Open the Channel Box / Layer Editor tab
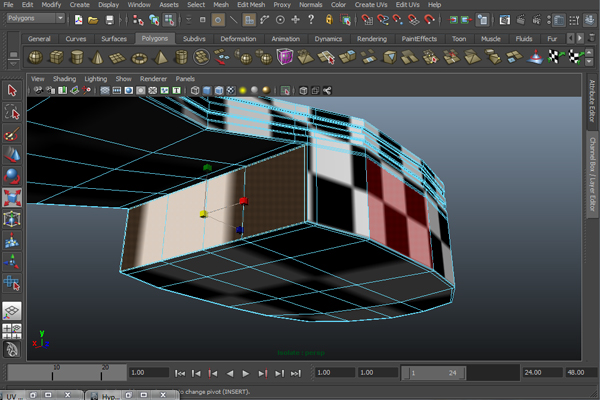Image resolution: width=600 pixels, height=400 pixels. click(592, 175)
